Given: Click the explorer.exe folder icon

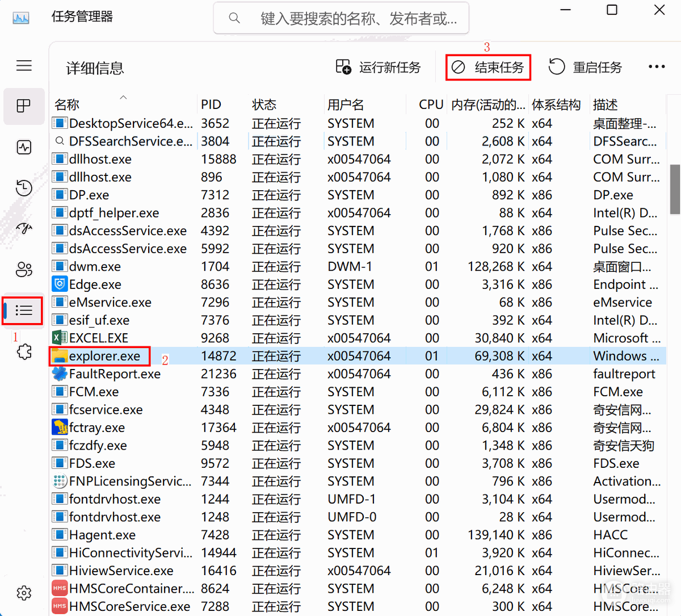Looking at the screenshot, I should point(60,356).
